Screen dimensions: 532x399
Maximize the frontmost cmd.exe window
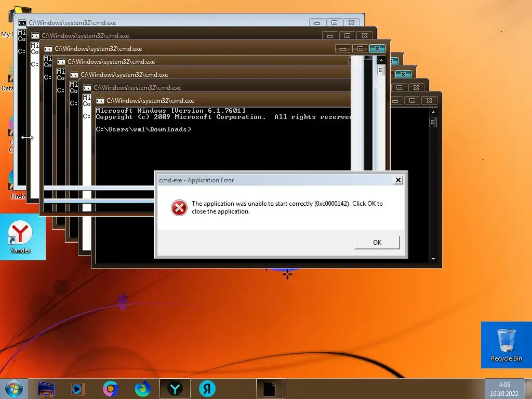[x=412, y=100]
